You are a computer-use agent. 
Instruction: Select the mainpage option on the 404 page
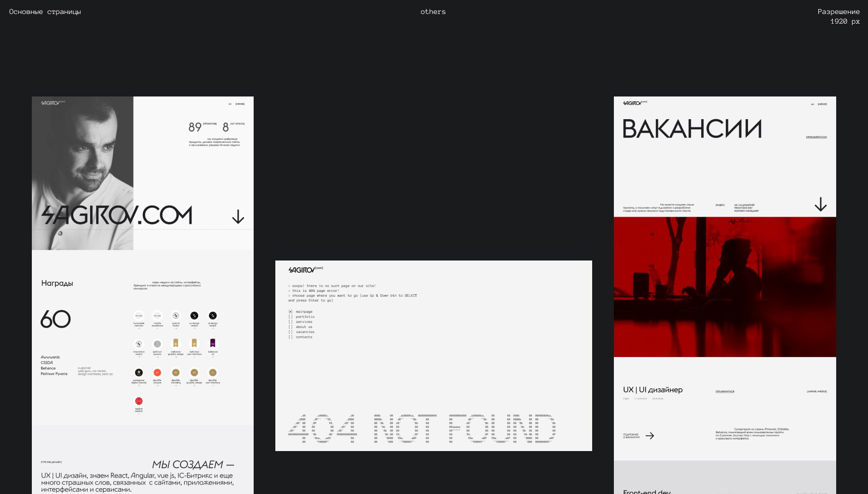(x=300, y=312)
